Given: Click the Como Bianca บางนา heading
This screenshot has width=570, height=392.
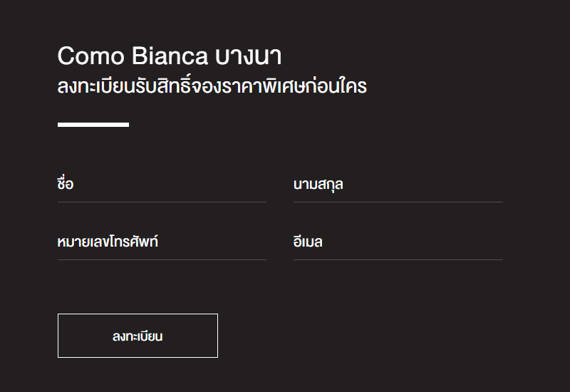Looking at the screenshot, I should point(170,56).
